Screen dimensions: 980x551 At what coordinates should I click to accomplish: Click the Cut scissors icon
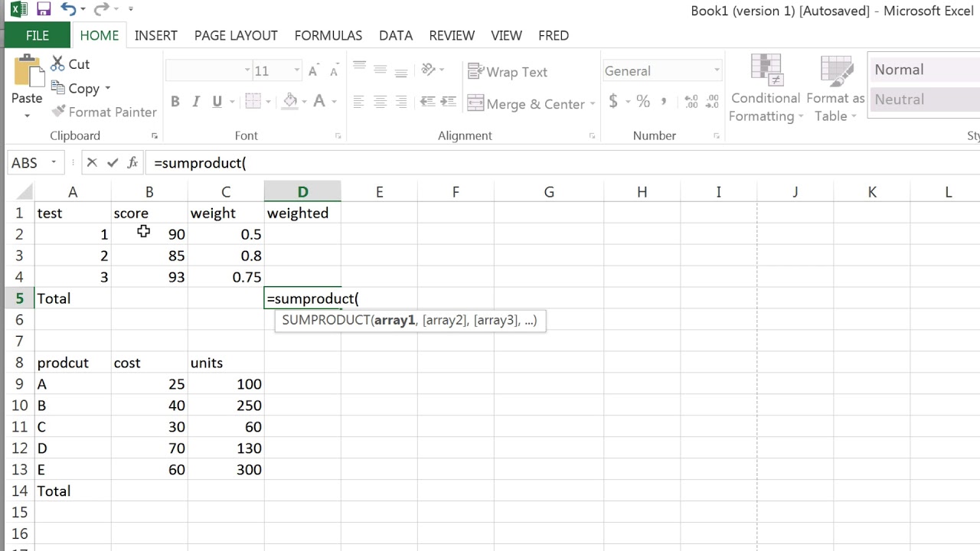pyautogui.click(x=58, y=64)
